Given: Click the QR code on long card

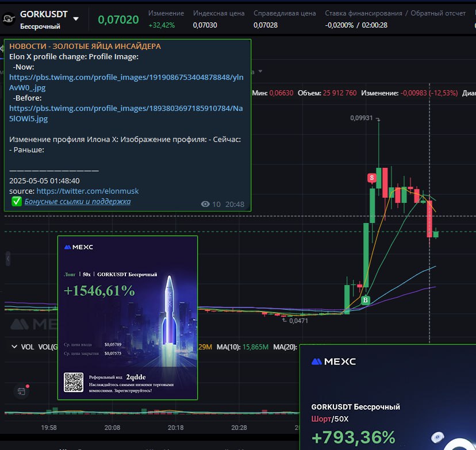Looking at the screenshot, I should 74,382.
